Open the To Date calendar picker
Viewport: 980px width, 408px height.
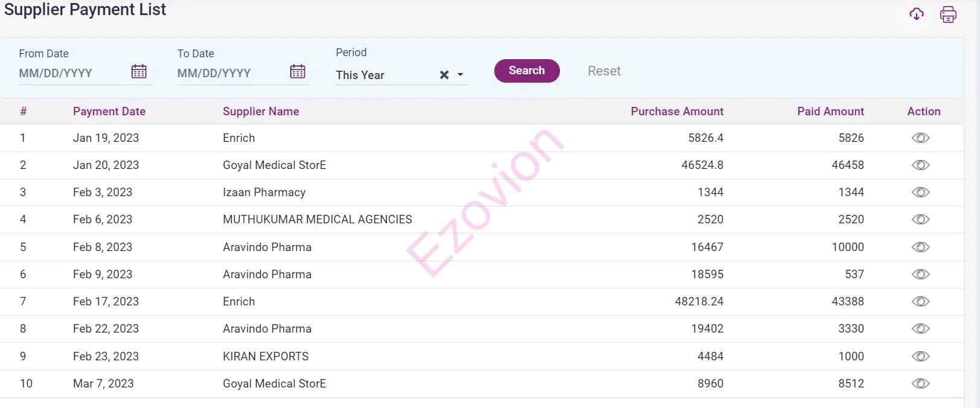tap(297, 72)
